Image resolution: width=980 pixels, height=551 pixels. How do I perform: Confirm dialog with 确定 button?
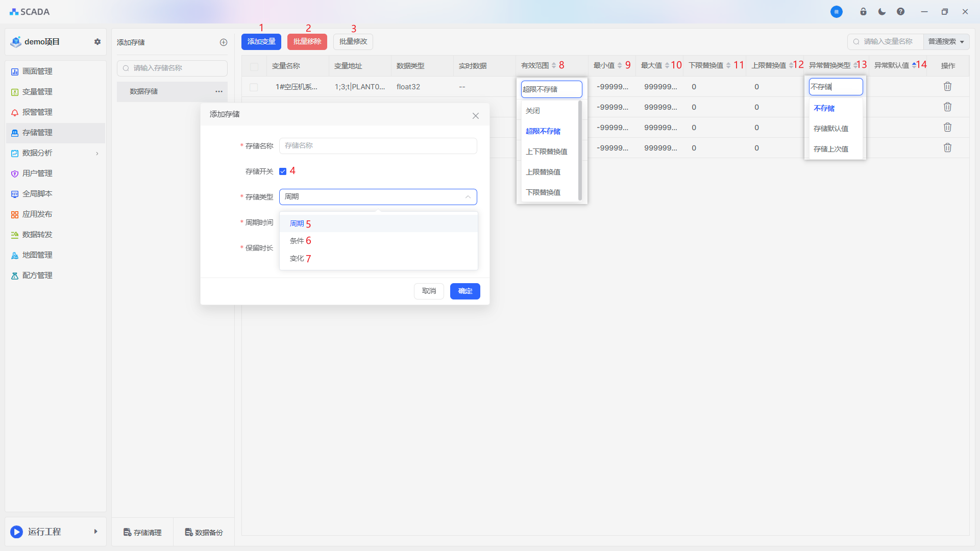point(464,291)
